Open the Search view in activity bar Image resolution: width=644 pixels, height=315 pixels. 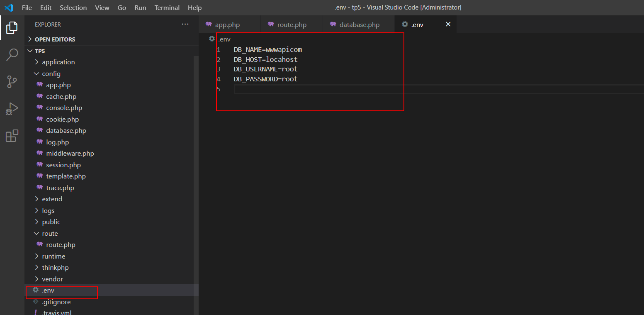pyautogui.click(x=12, y=54)
